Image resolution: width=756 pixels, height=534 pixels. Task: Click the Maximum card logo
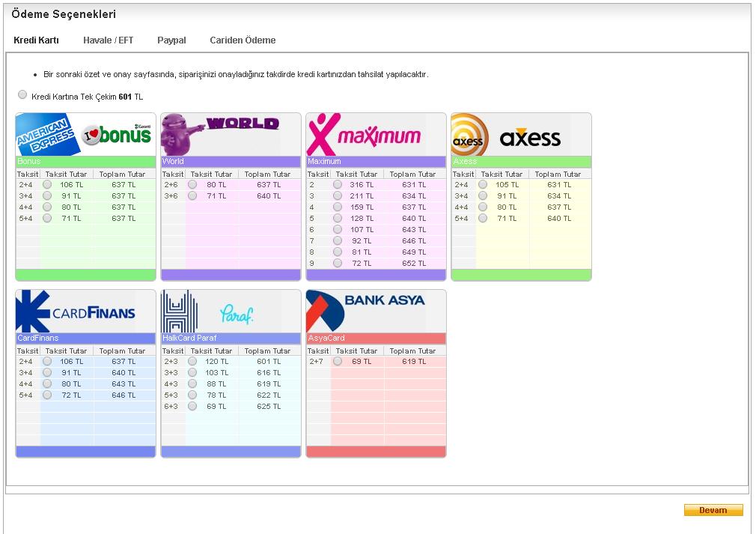pyautogui.click(x=365, y=135)
